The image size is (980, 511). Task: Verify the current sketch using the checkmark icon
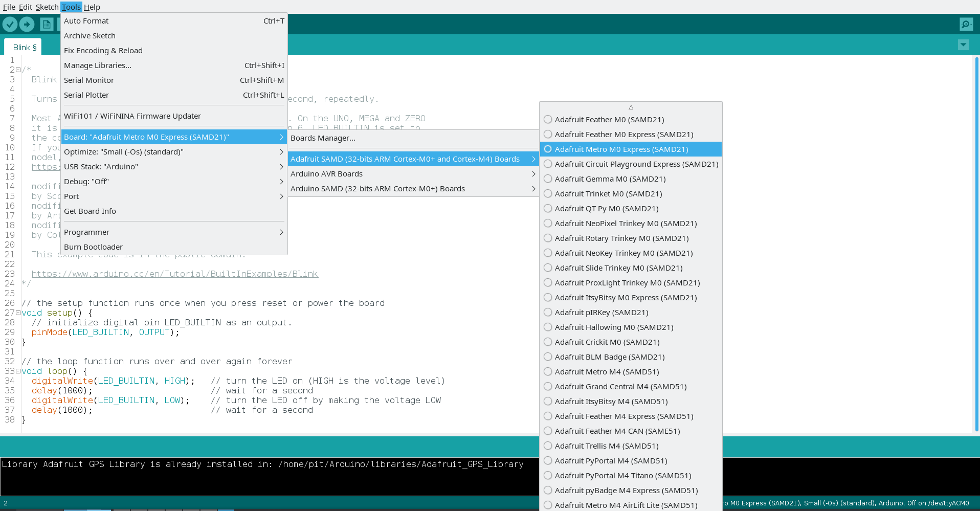10,24
